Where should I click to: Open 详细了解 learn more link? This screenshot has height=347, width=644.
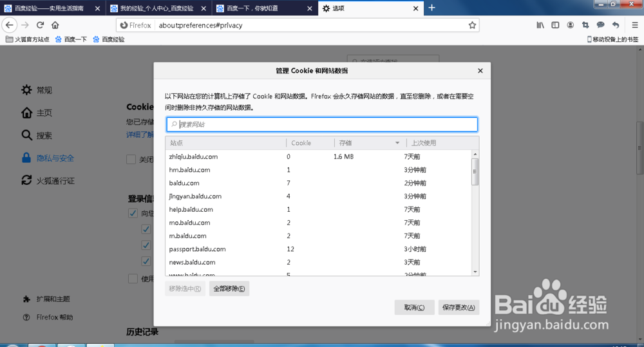140,135
